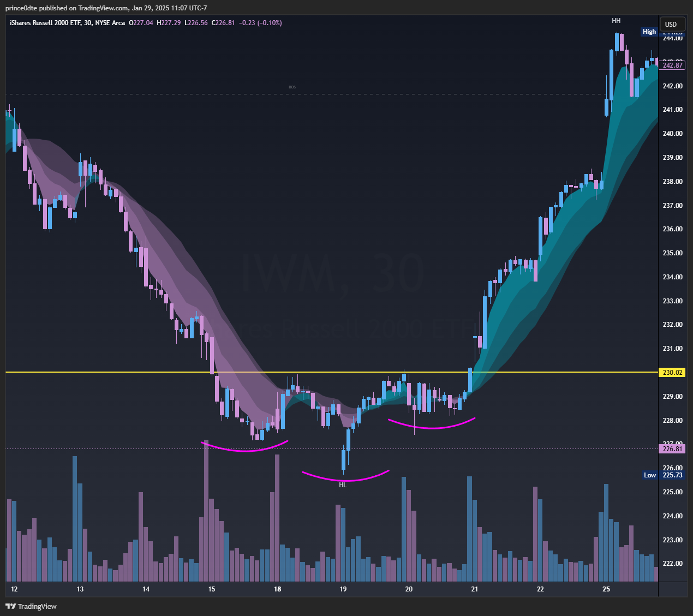Click the 13 date label on the time axis

pyautogui.click(x=80, y=589)
